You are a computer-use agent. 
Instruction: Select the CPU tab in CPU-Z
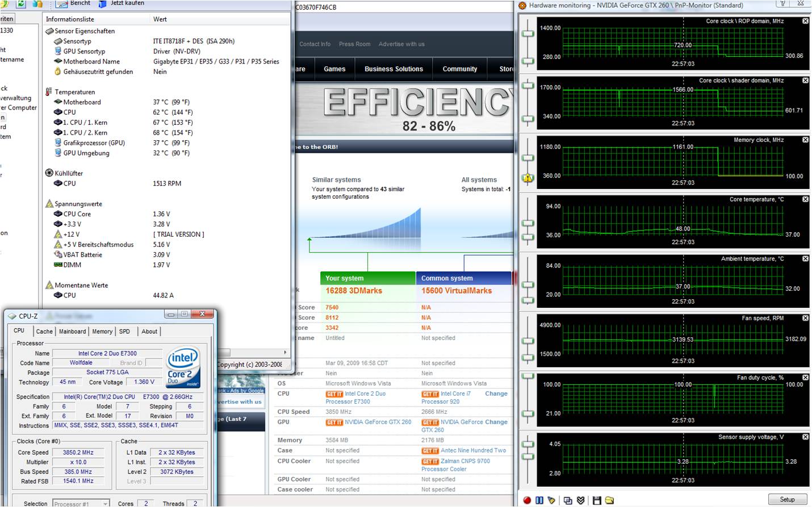[x=19, y=330]
